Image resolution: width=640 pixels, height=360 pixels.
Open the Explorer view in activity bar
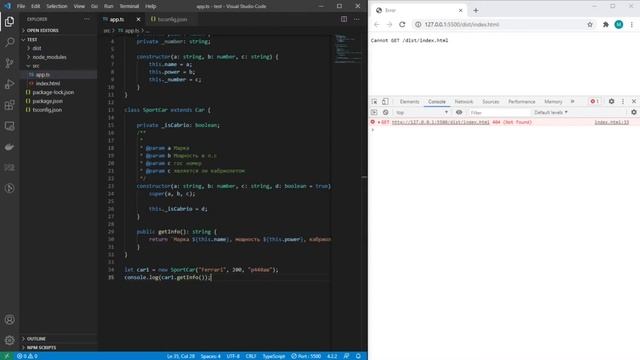pos(9,21)
